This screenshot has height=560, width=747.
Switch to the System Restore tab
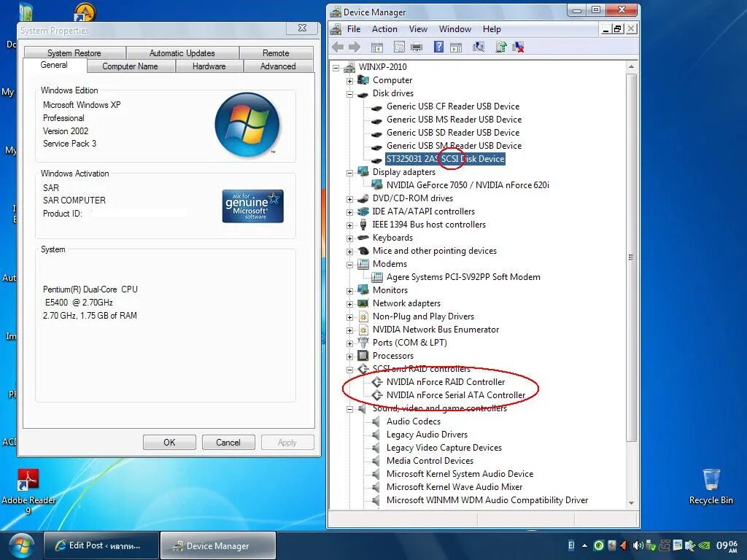(x=74, y=52)
